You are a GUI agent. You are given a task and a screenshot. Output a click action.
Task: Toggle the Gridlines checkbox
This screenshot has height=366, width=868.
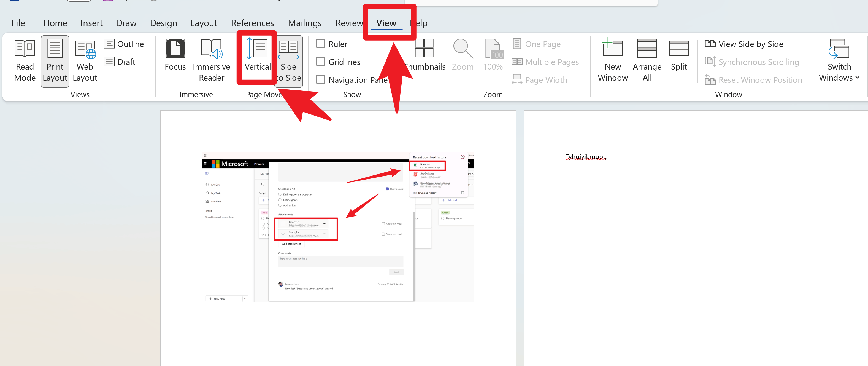coord(320,62)
